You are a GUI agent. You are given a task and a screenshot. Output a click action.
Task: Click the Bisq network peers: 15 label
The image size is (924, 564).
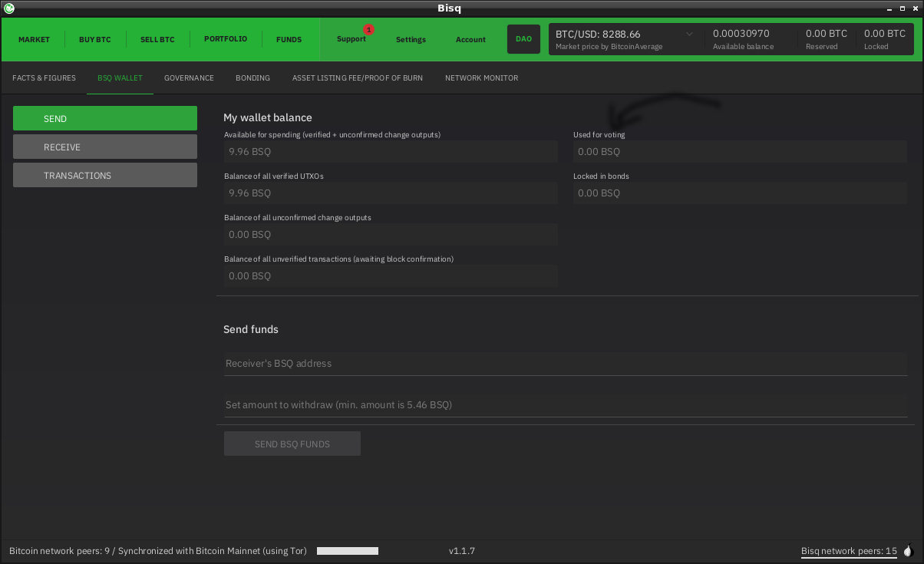click(x=849, y=551)
